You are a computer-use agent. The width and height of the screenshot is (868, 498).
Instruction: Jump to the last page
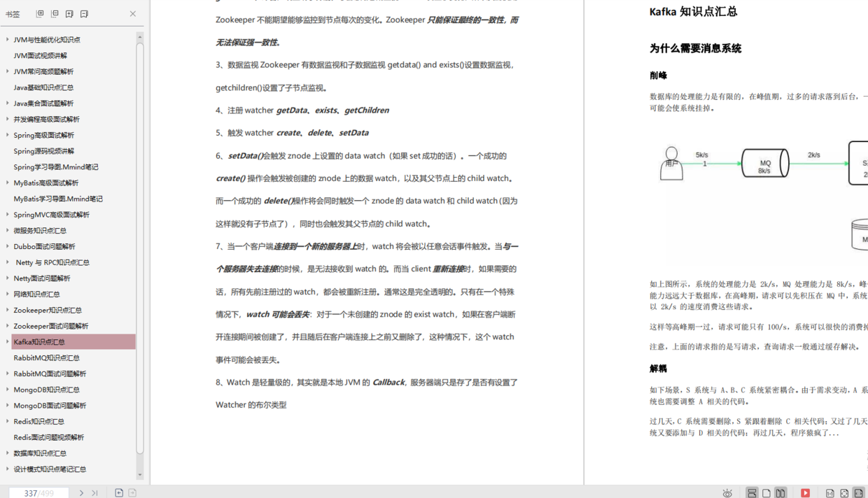95,492
